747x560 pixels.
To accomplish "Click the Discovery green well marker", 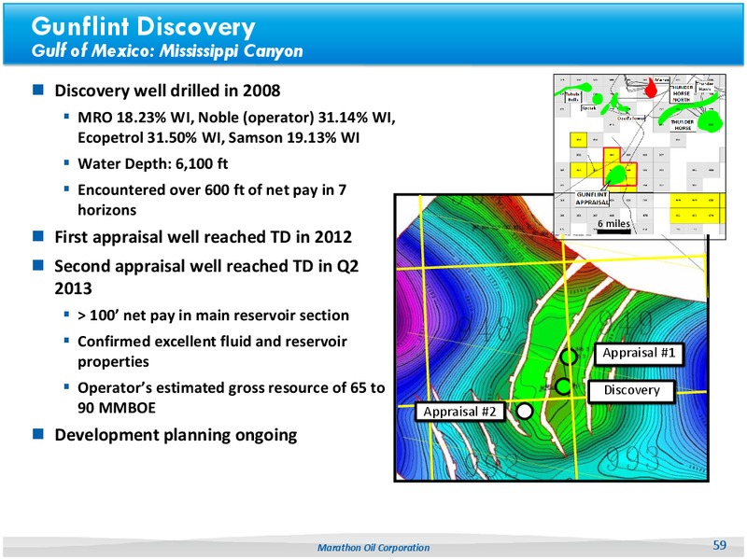I will click(x=563, y=386).
